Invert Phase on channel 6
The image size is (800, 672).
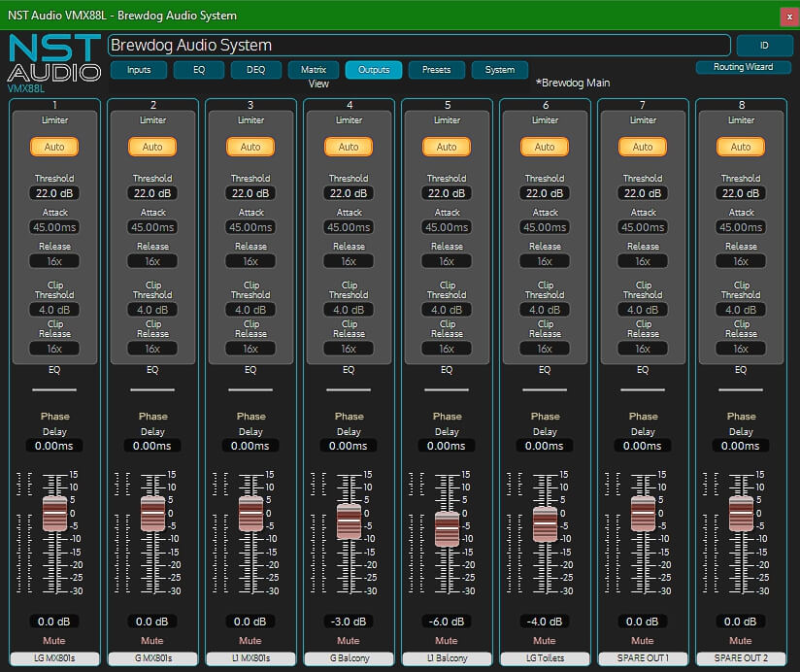[x=545, y=417]
